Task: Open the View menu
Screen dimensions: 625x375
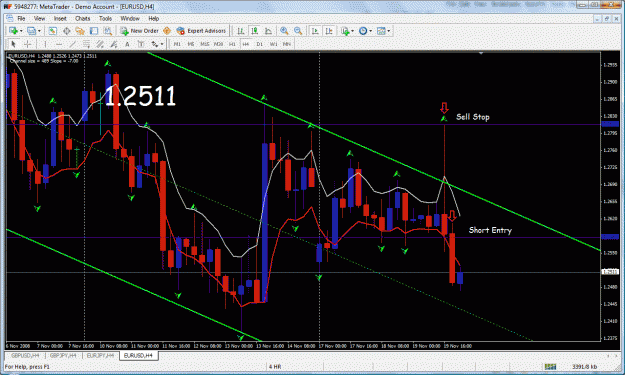Action: coord(39,18)
